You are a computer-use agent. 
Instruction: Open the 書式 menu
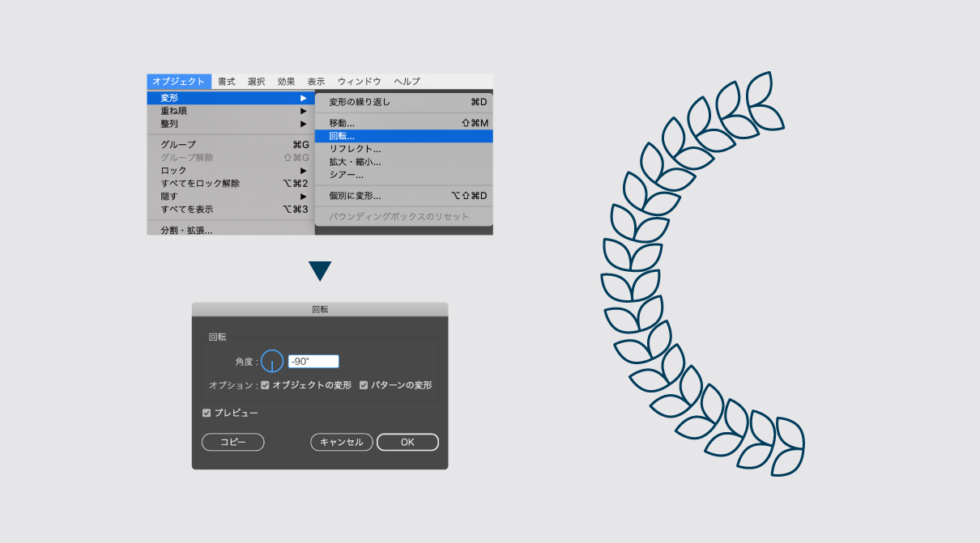(x=227, y=82)
